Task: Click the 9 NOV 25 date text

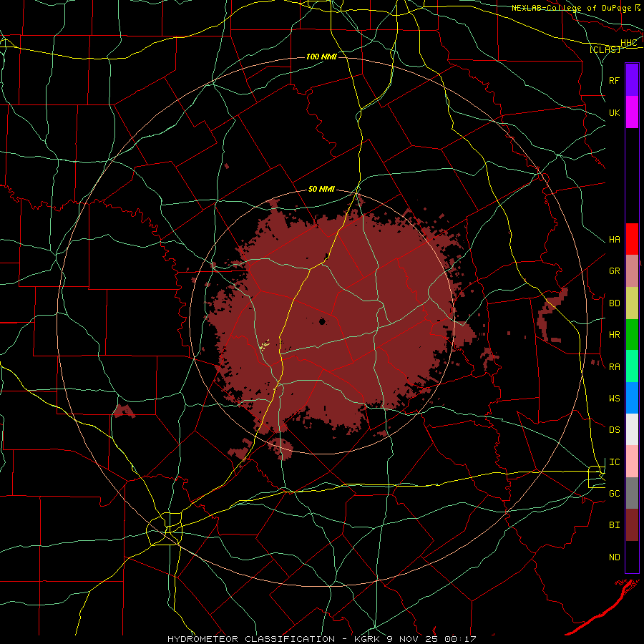Action: [x=413, y=639]
